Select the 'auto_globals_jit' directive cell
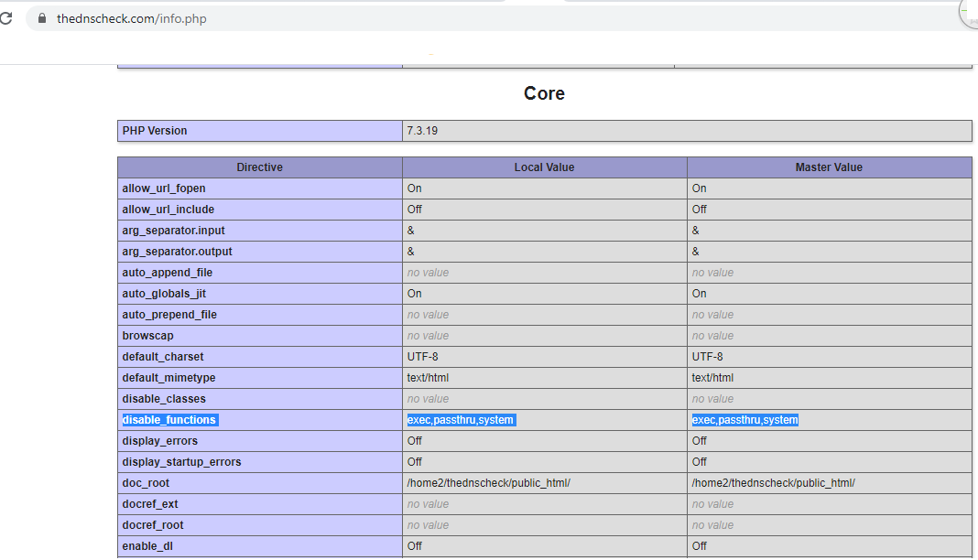Image resolution: width=978 pixels, height=560 pixels. pos(260,294)
